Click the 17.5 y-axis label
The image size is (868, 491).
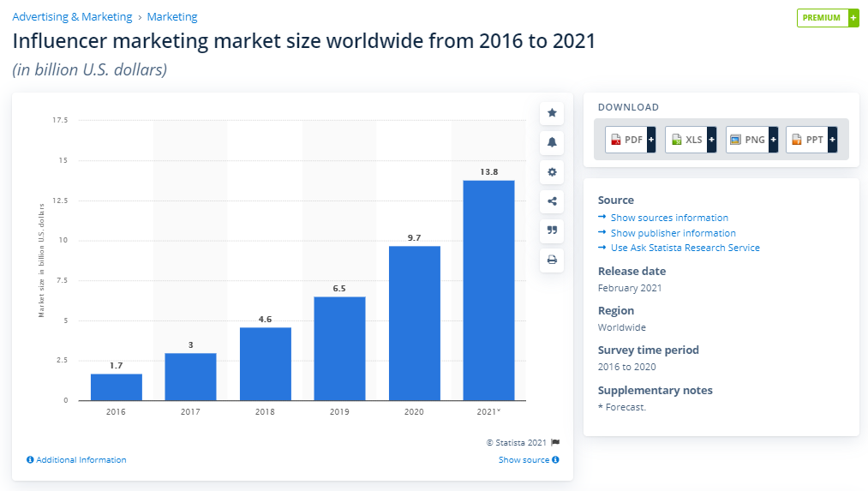point(60,120)
